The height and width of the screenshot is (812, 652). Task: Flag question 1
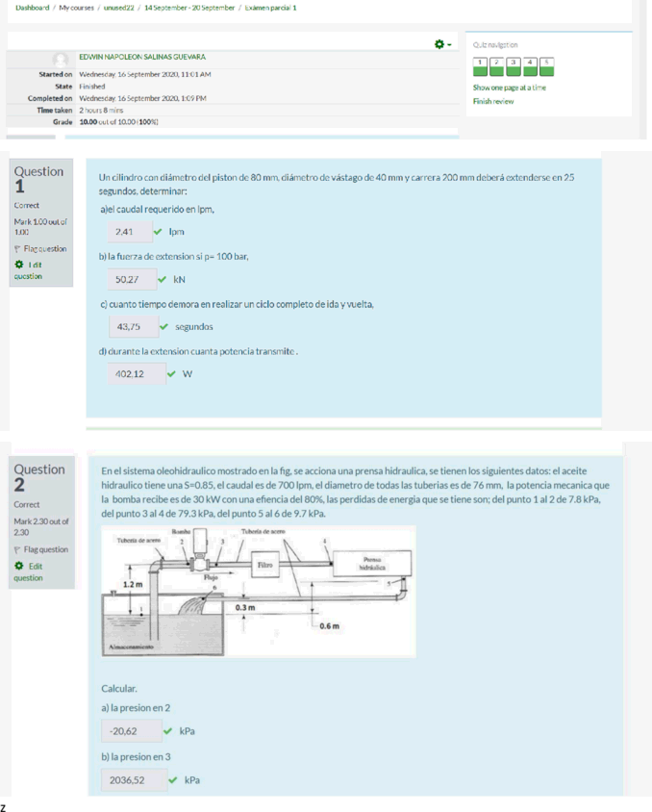point(41,249)
